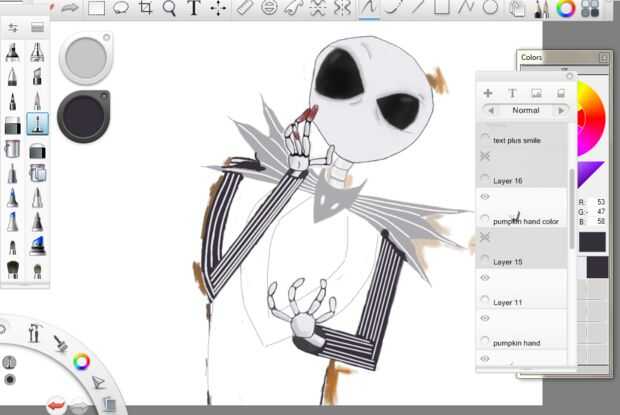Image resolution: width=620 pixels, height=415 pixels.
Task: Switch to previous blend mode with left arrow
Action: (491, 111)
